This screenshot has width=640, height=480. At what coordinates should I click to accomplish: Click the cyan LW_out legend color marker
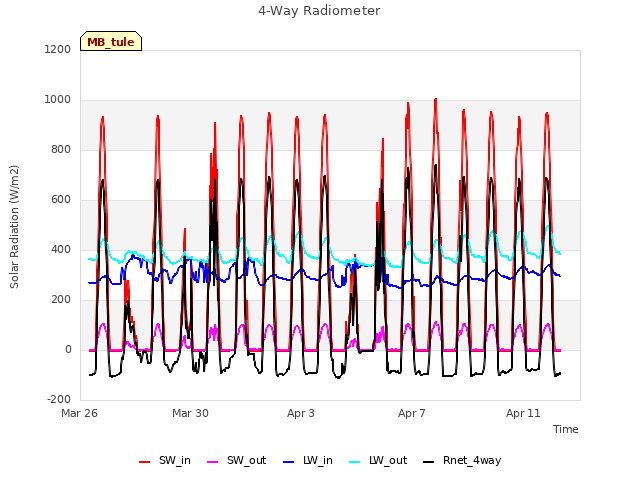point(355,462)
